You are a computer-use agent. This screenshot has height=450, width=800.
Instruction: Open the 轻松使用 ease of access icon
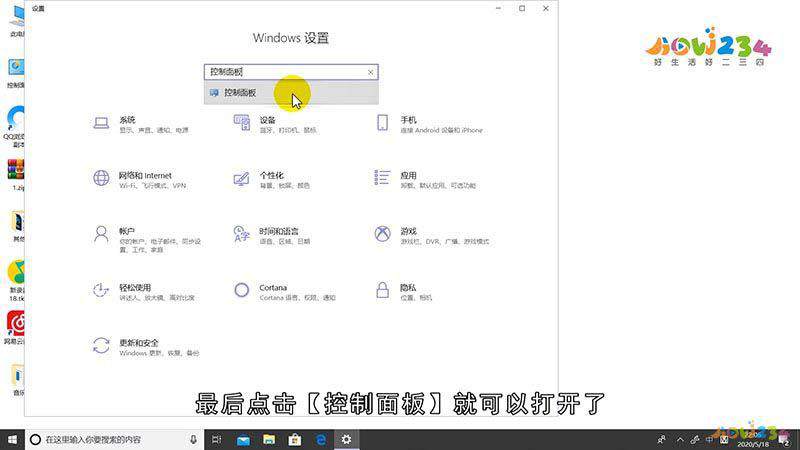click(x=101, y=290)
